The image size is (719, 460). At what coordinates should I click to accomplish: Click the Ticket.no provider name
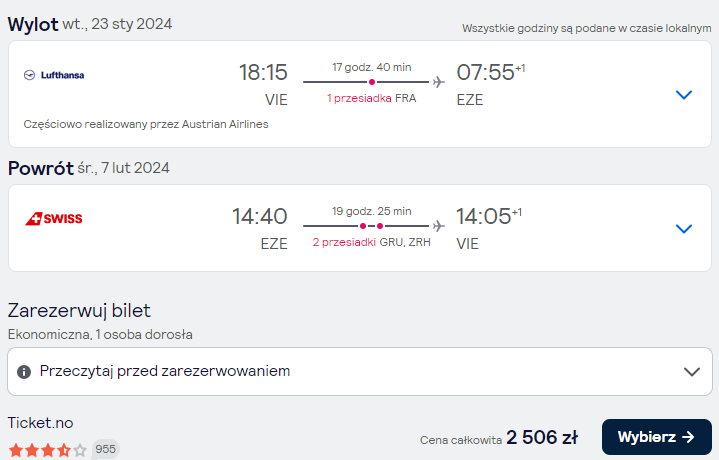(x=40, y=423)
